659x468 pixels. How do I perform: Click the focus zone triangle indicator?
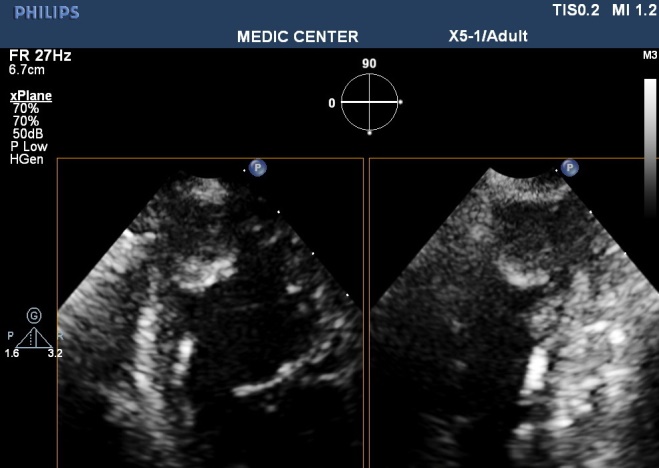coord(34,338)
